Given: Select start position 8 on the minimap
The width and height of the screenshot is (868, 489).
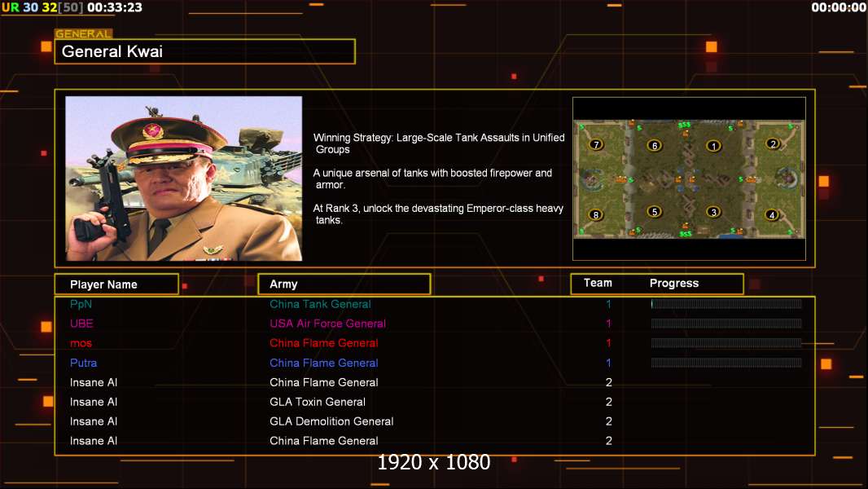Looking at the screenshot, I should (x=596, y=215).
